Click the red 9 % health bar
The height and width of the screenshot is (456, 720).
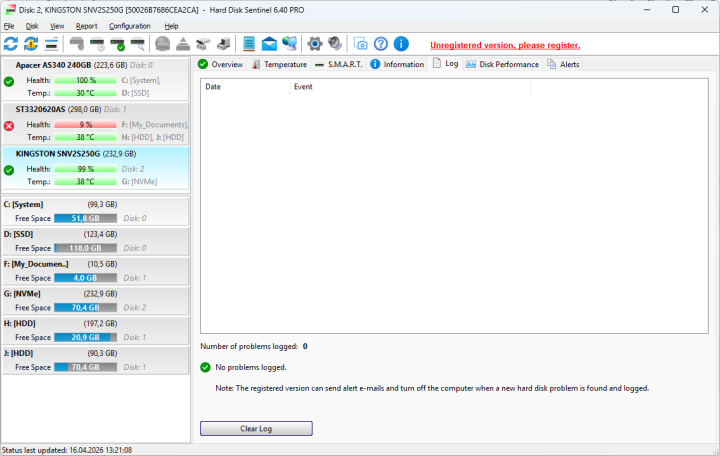pos(85,124)
